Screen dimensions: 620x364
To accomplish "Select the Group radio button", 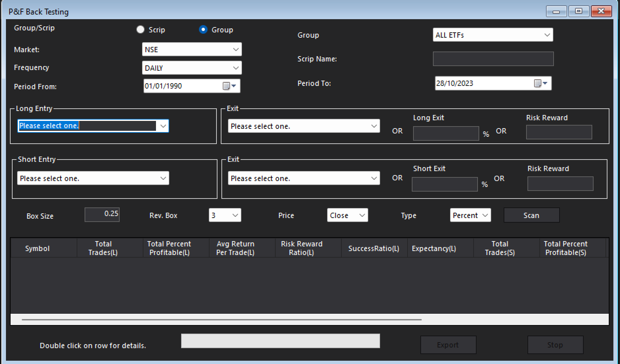I will click(x=203, y=30).
